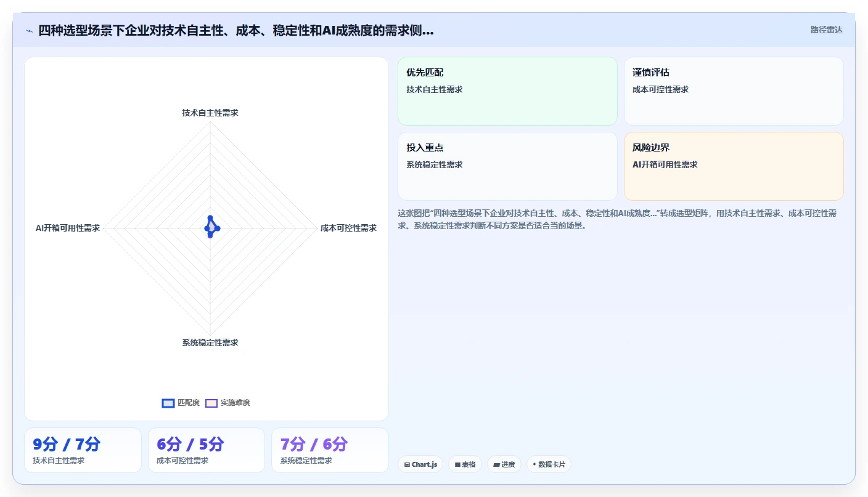Click the 表格 tag

point(465,464)
